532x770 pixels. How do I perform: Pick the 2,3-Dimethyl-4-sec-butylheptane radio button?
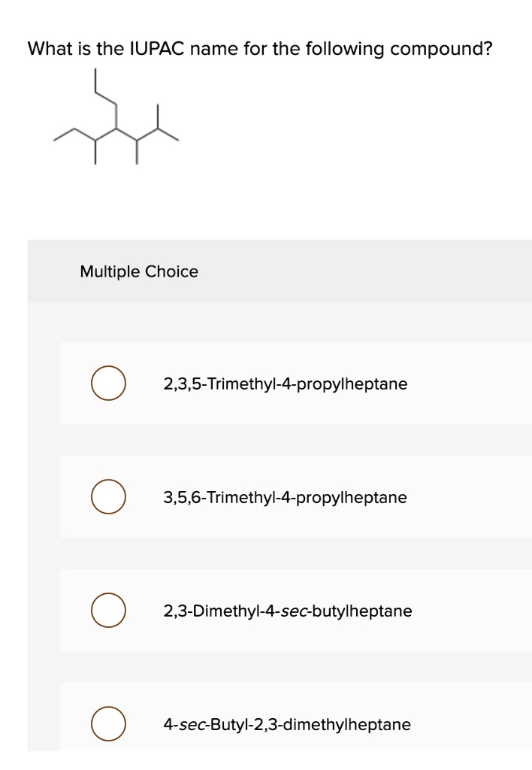point(108,611)
